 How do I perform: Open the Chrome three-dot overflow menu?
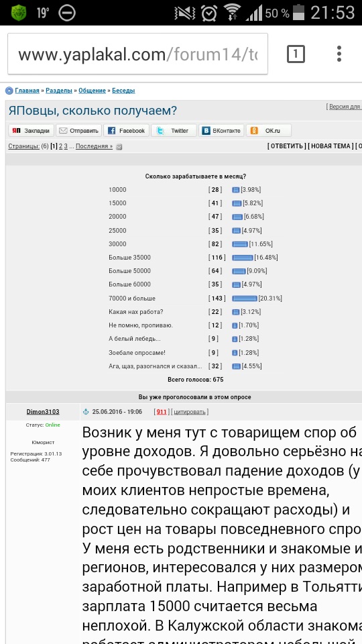click(x=339, y=54)
